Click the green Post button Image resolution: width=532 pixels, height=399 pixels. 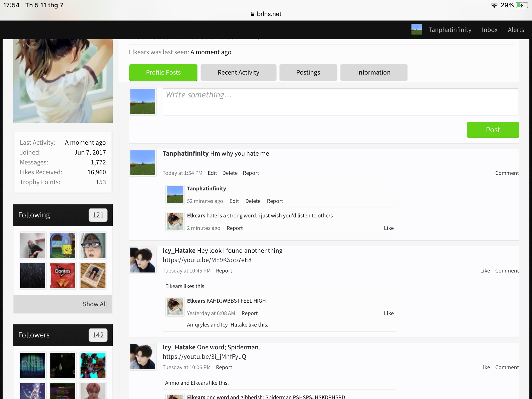tap(493, 130)
